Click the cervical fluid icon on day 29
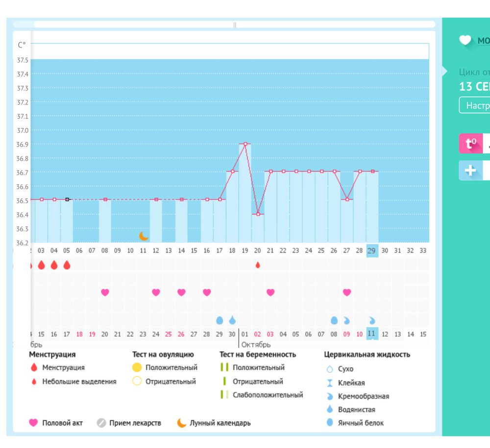Screen dimensions: 490x448 [x=372, y=320]
